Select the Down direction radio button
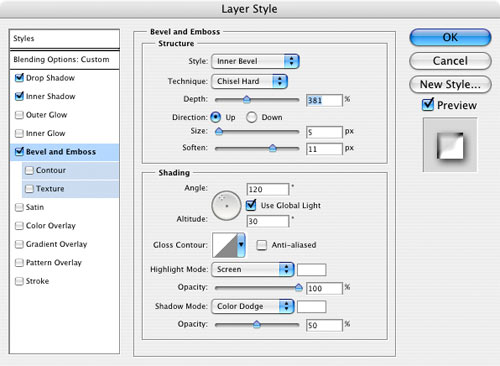Viewport: 500px width, 366px height. point(251,117)
